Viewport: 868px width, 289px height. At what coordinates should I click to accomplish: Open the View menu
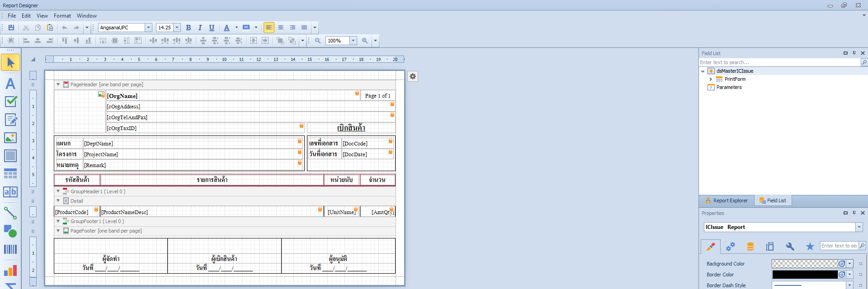coord(42,16)
